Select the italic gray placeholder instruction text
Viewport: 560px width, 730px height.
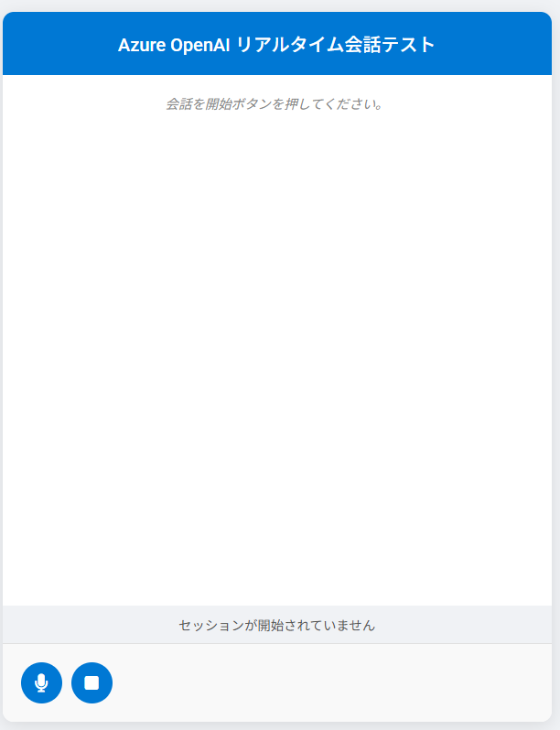(275, 103)
